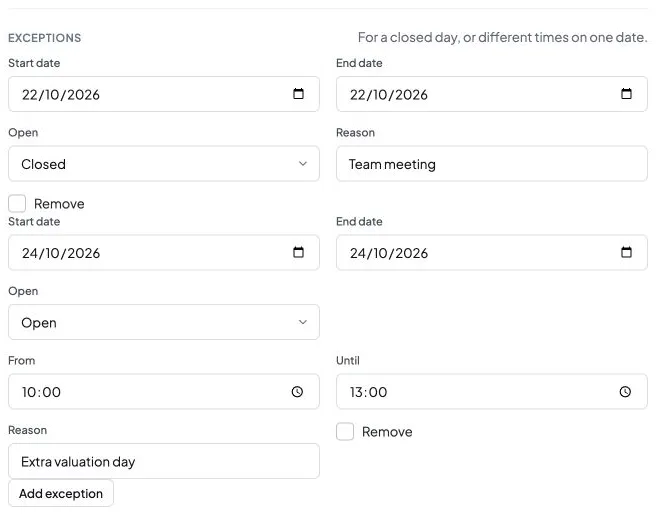
Task: Click chevron arrow of Open dropdown
Action: click(x=302, y=322)
